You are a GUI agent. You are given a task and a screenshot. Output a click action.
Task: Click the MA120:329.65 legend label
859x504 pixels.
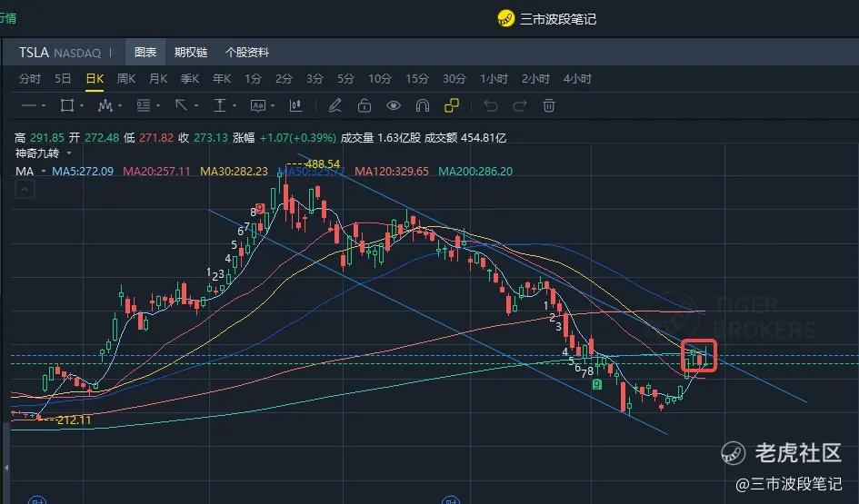tap(392, 172)
